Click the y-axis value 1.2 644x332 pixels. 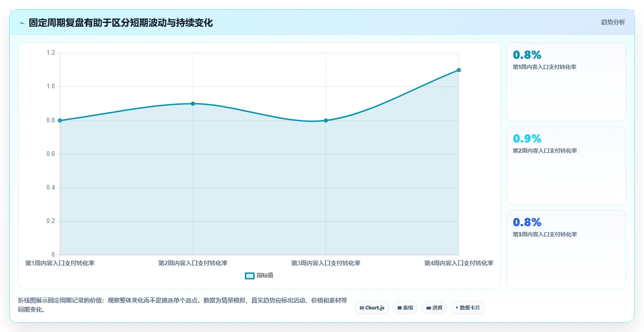click(51, 53)
